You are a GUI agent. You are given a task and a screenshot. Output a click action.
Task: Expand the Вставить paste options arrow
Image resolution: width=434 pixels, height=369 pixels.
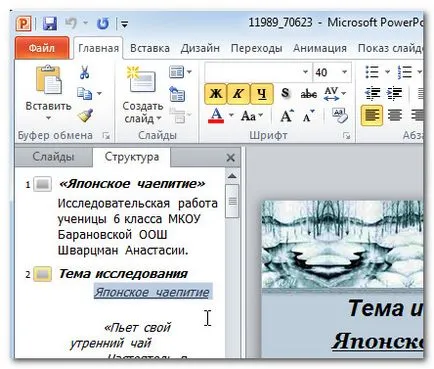coord(48,118)
